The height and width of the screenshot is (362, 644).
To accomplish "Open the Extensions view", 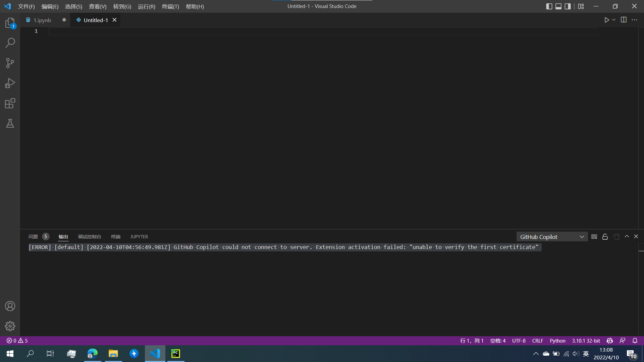I will (10, 103).
